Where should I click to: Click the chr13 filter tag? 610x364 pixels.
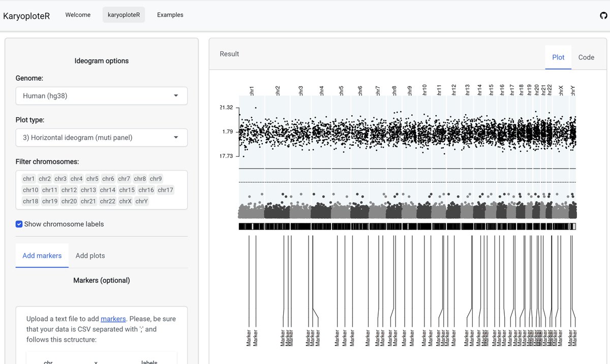click(x=88, y=190)
